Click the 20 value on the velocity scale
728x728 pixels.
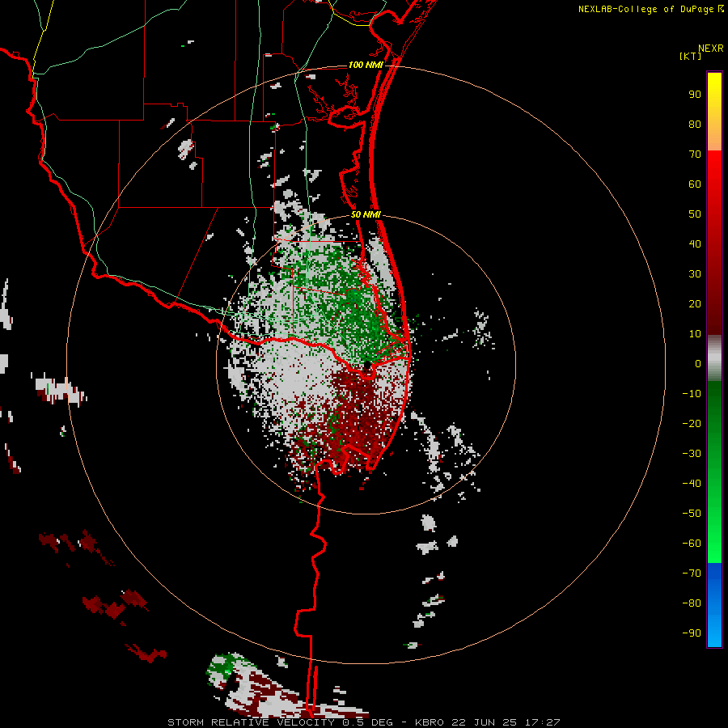coord(695,304)
